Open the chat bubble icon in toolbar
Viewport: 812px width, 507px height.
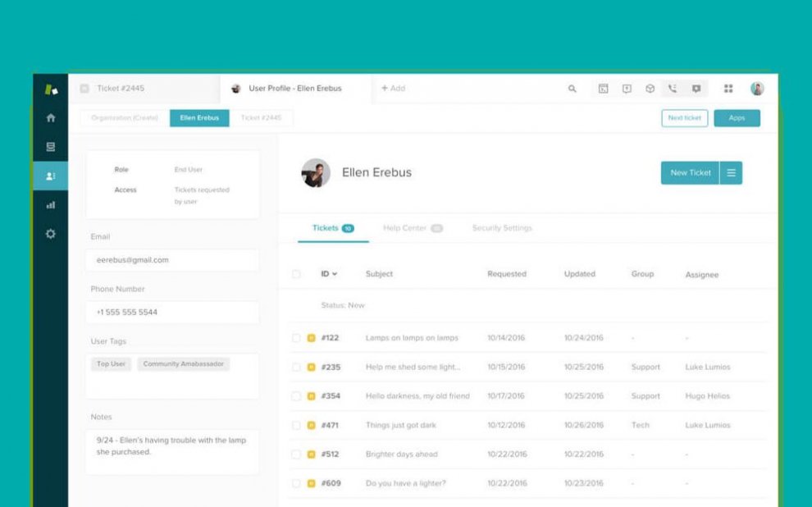[696, 89]
